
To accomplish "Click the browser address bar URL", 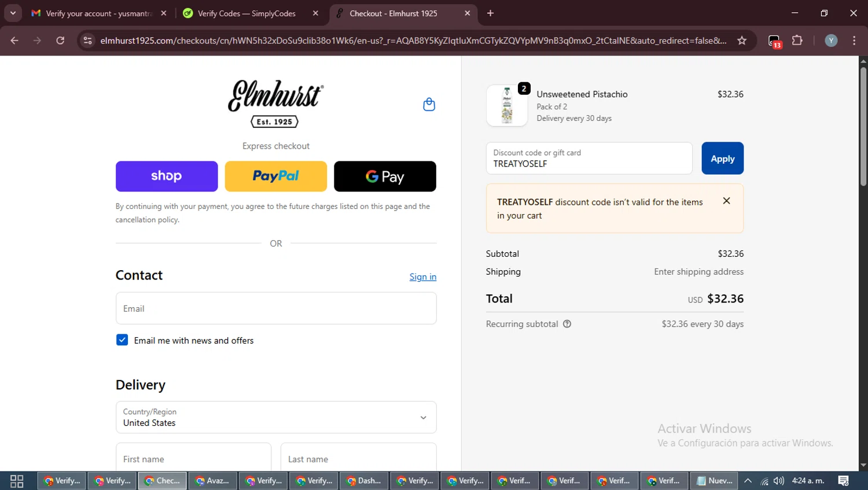I will tap(413, 40).
